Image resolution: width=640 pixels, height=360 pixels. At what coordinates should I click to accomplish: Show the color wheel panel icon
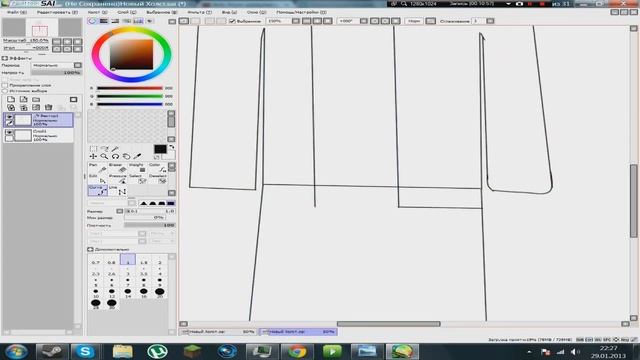click(x=93, y=21)
